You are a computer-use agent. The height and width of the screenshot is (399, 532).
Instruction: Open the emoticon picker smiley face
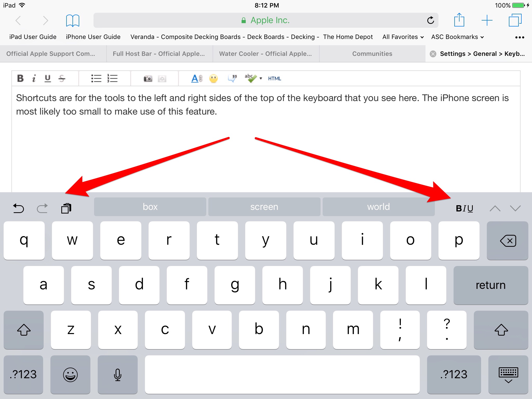pyautogui.click(x=214, y=78)
